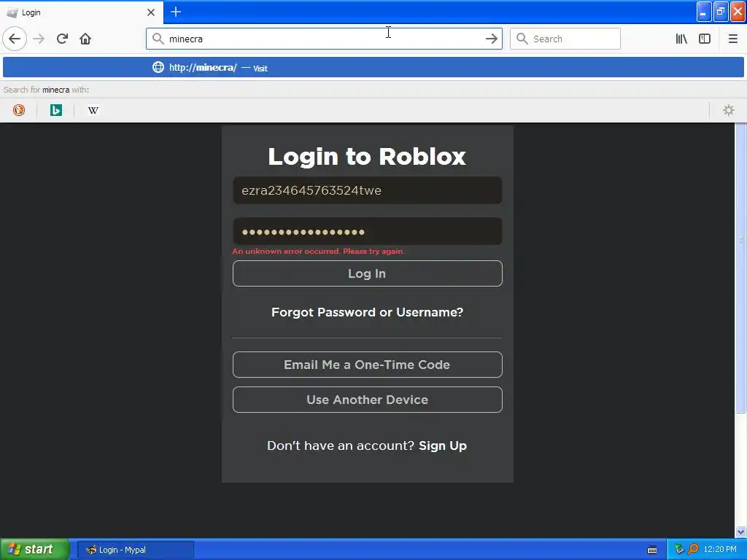Open the Windows start menu

click(x=35, y=550)
